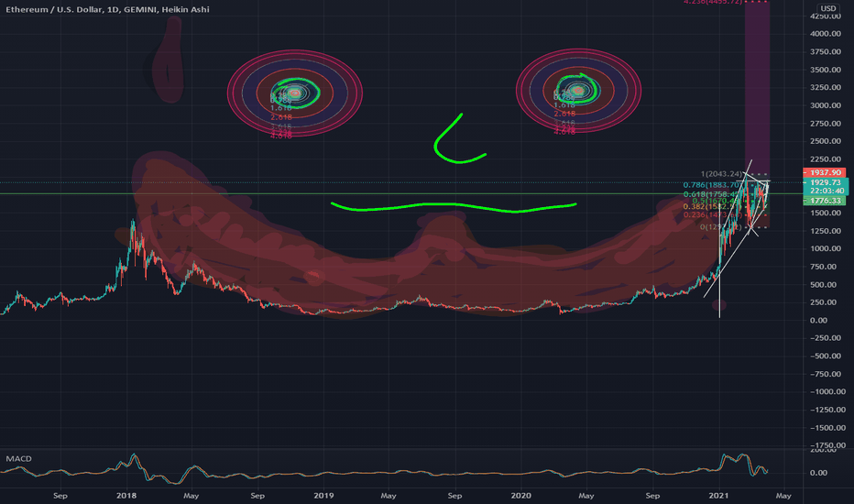Viewport: 854px width, 504px height.
Task: Click the 3000.00 price axis value
Action: [x=825, y=105]
